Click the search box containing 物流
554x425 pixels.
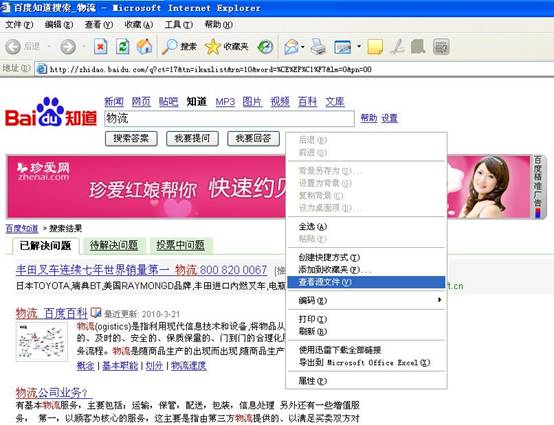click(229, 118)
